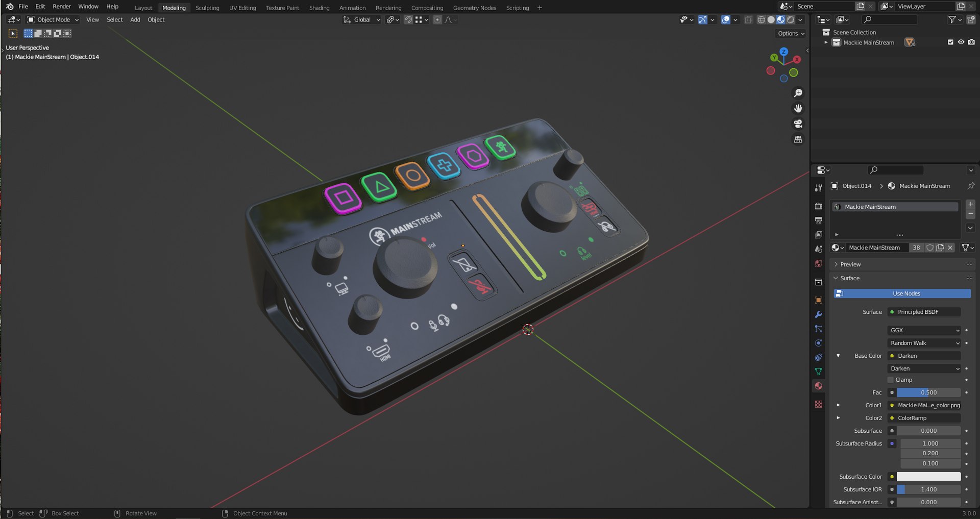The width and height of the screenshot is (980, 519).
Task: Click the zoom view magnifier gizmo
Action: coord(798,93)
